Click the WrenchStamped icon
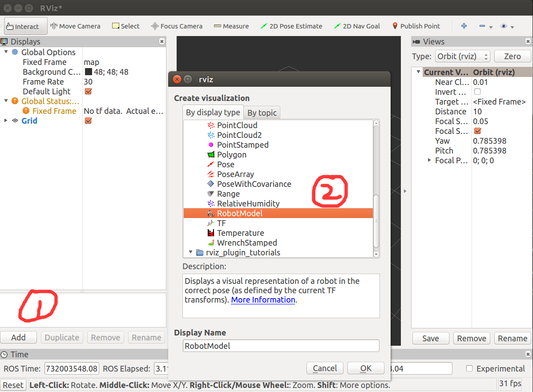The height and width of the screenshot is (392, 533). tap(211, 243)
